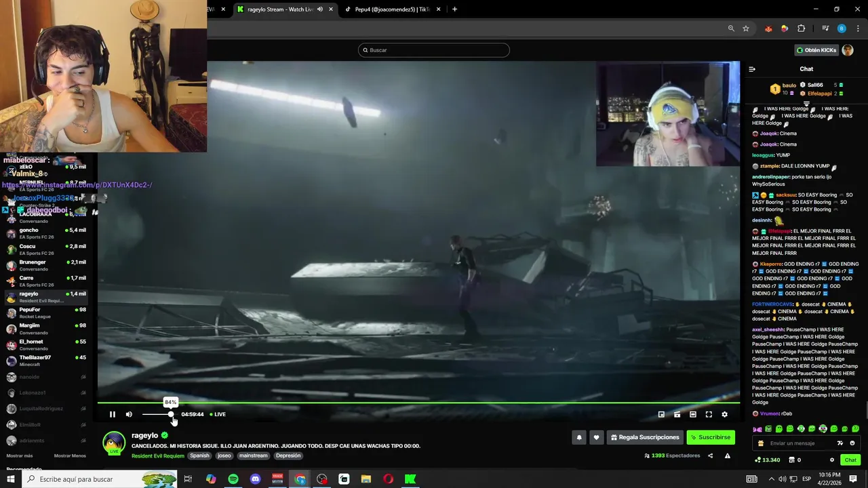Screen dimensions: 868x488
Task: Open Chrome three-dot menu
Action: coord(859,28)
